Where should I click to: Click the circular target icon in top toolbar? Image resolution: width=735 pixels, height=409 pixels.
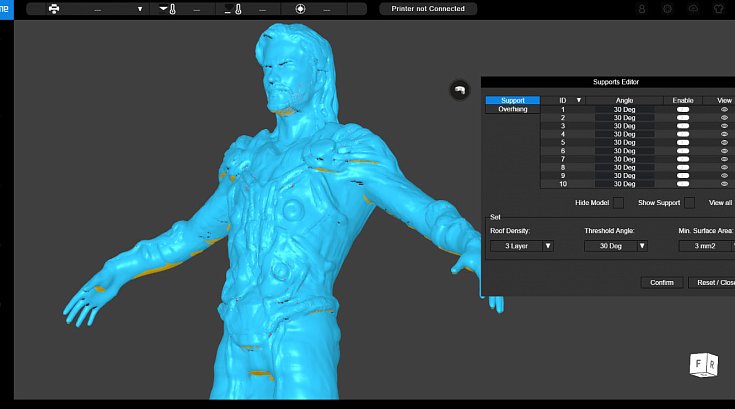(x=300, y=9)
